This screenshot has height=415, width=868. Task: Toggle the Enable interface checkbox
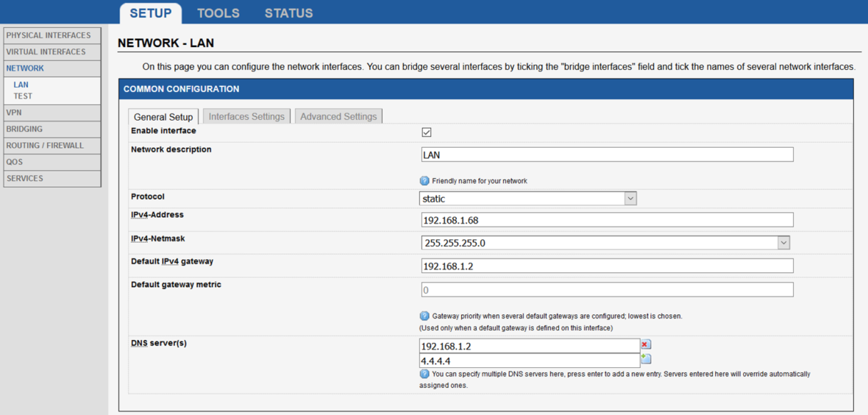coord(427,132)
